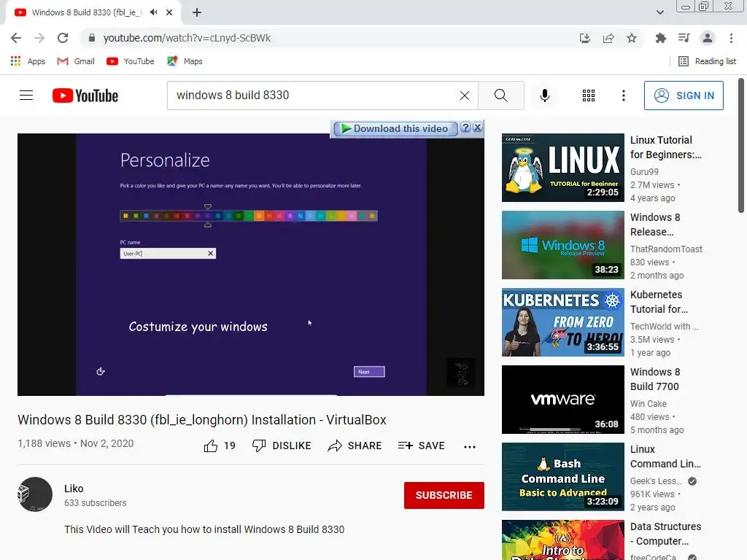The width and height of the screenshot is (747, 560).
Task: View site lock information
Action: (x=92, y=38)
